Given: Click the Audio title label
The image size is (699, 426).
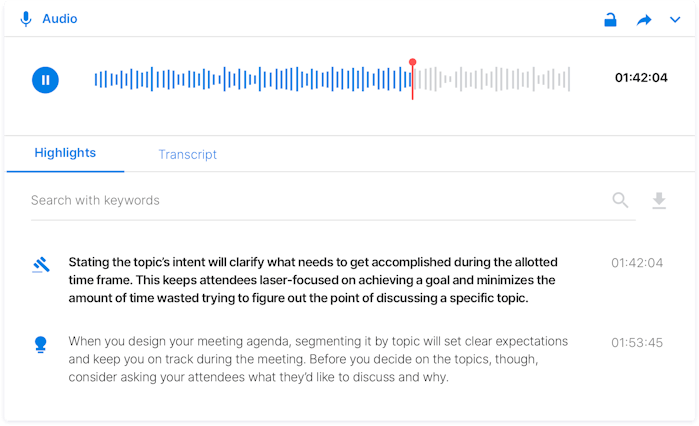Looking at the screenshot, I should pyautogui.click(x=60, y=19).
